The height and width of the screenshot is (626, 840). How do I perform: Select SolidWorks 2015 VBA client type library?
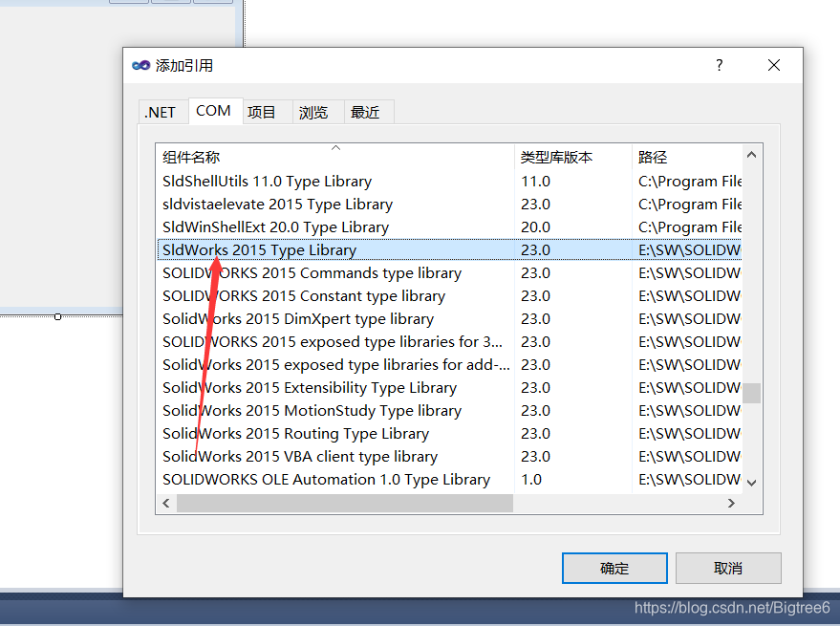coord(300,457)
